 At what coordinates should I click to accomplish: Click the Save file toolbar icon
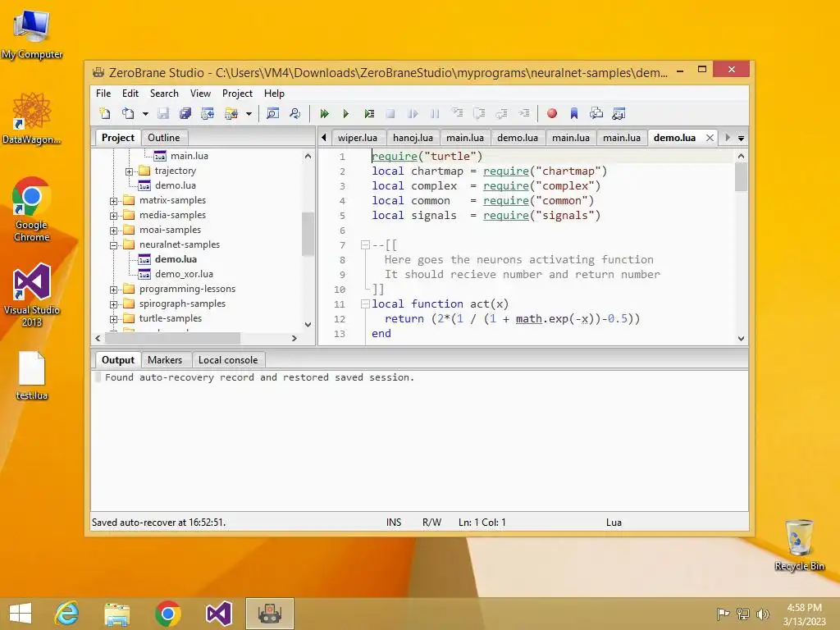click(163, 113)
